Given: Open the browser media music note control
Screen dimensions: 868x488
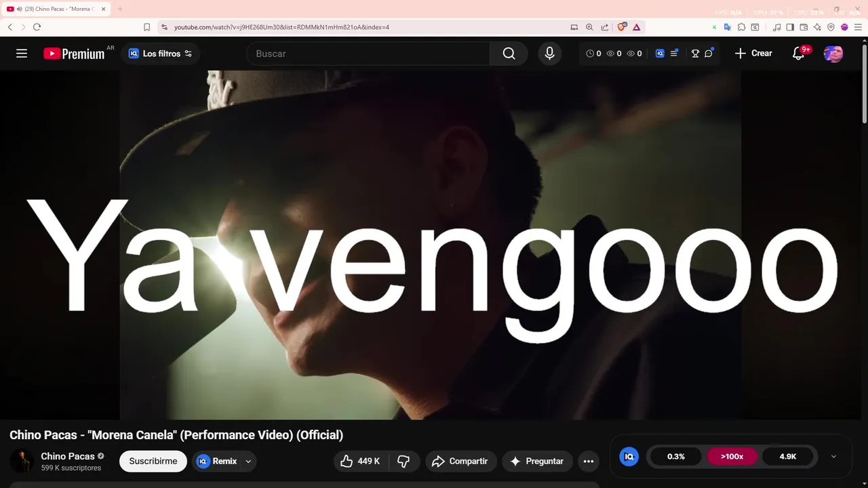Looking at the screenshot, I should (x=777, y=27).
